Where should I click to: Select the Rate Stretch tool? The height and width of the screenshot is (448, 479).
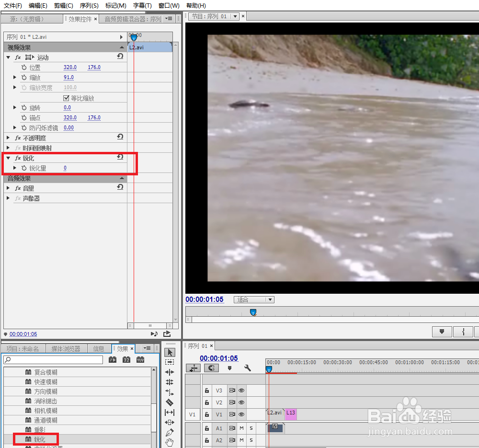click(170, 392)
